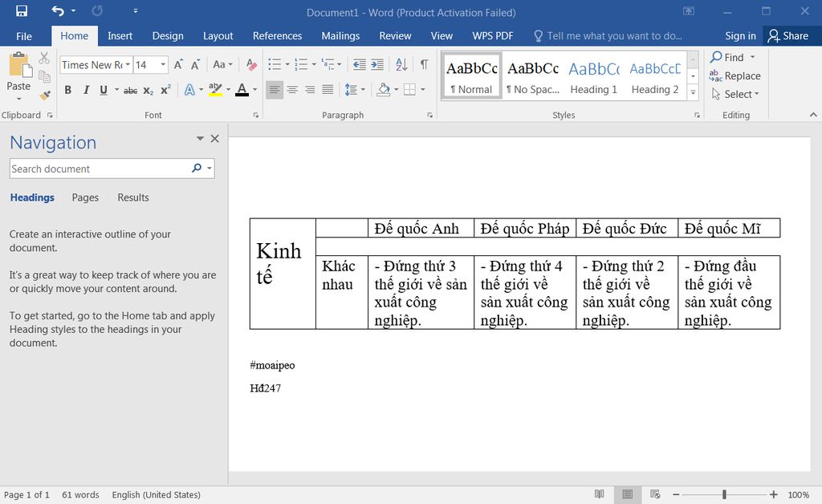
Task: Decrease paragraph indent
Action: click(x=359, y=64)
